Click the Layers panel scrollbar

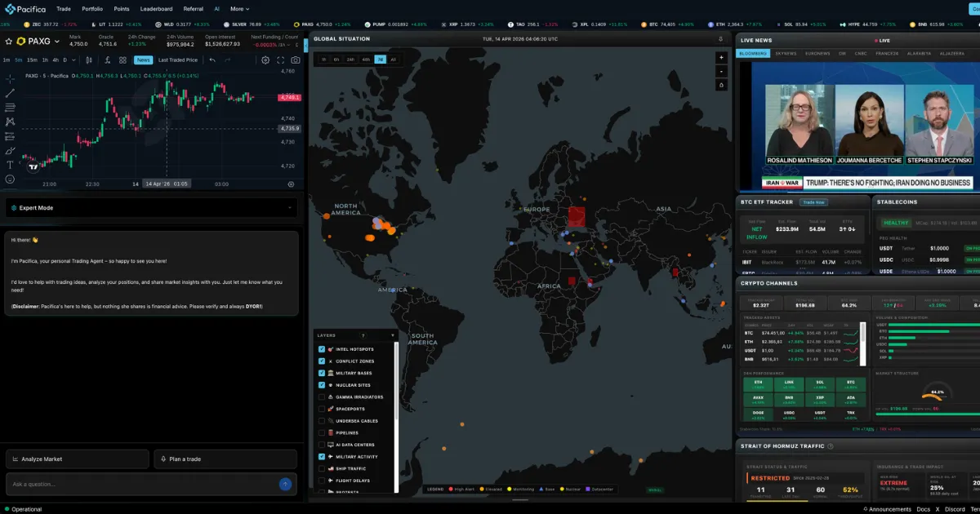click(397, 379)
